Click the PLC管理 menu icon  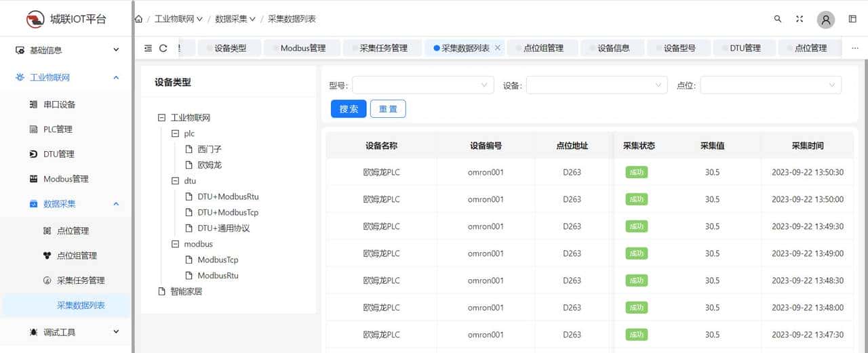33,129
